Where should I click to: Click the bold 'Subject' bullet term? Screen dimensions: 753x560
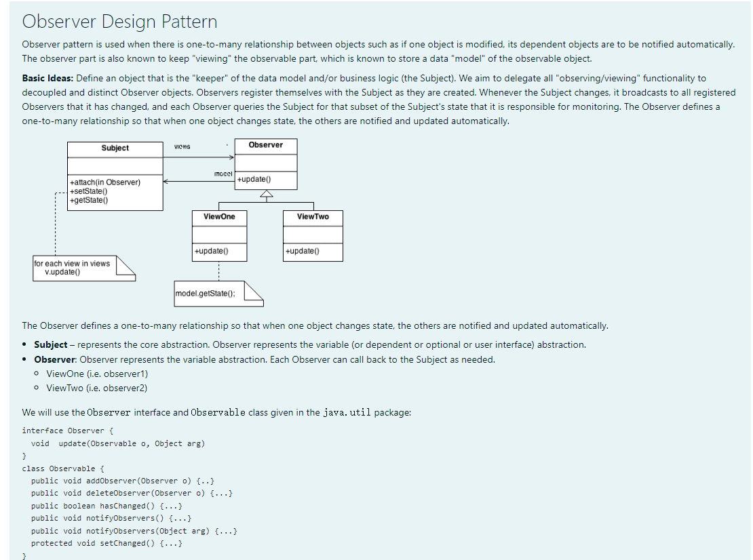(x=50, y=344)
